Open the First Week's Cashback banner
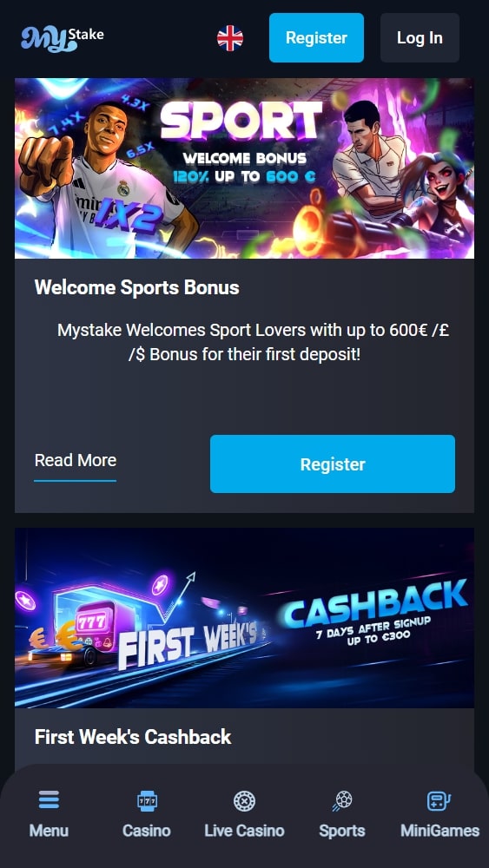This screenshot has height=868, width=489. (244, 618)
